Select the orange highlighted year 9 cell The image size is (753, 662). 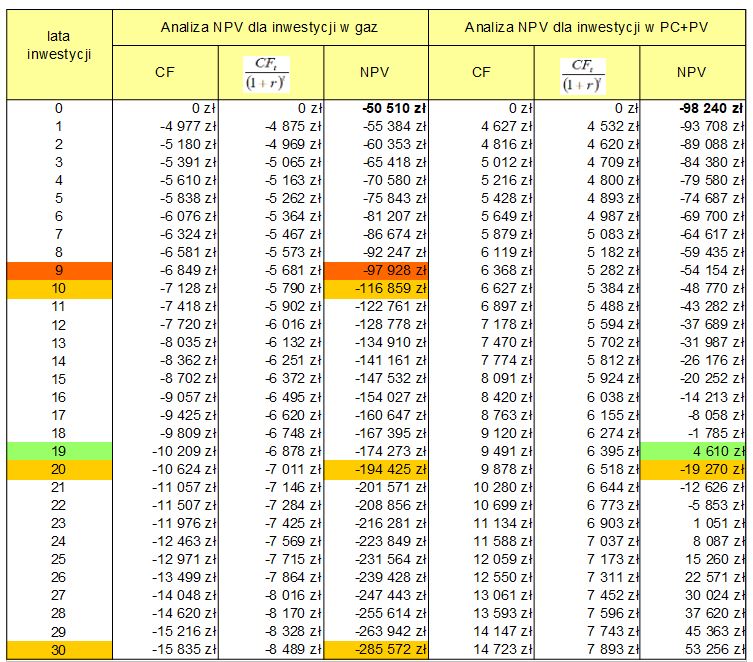click(x=59, y=271)
